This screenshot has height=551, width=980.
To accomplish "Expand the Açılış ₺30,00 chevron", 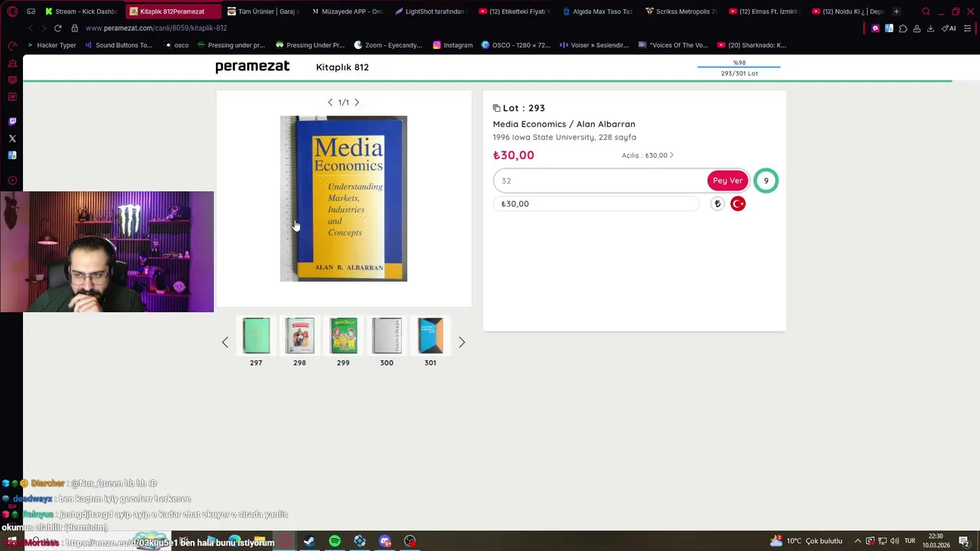I will (671, 155).
